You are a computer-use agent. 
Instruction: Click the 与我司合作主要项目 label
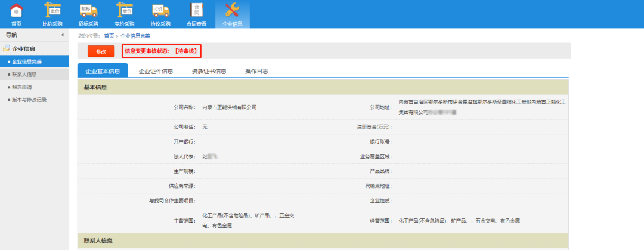click(172, 200)
